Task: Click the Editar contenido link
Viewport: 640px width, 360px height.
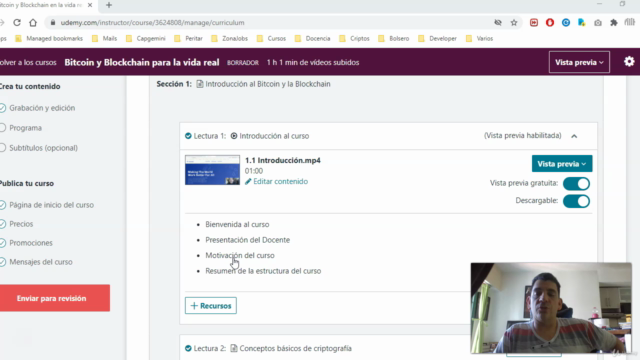Action: (280, 181)
